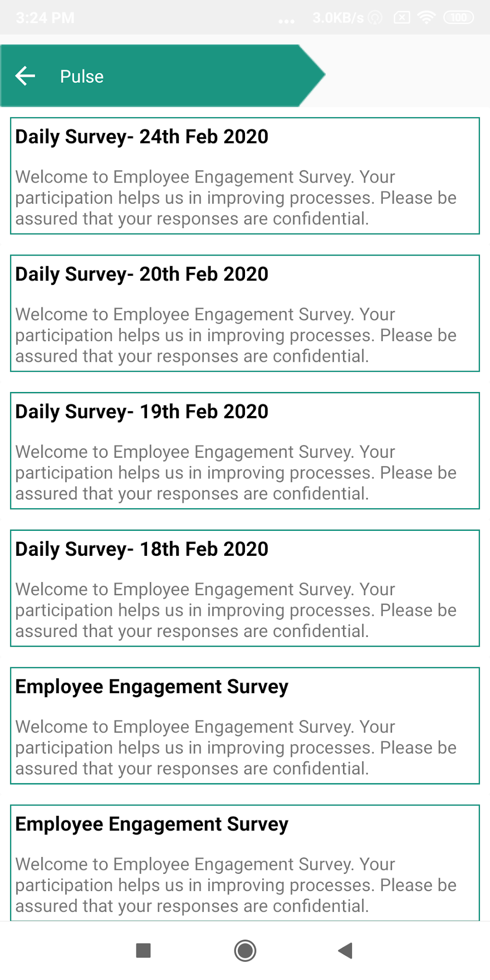Tap description text of 24th Feb survey
Viewport: 490px width, 980px height.
(235, 198)
